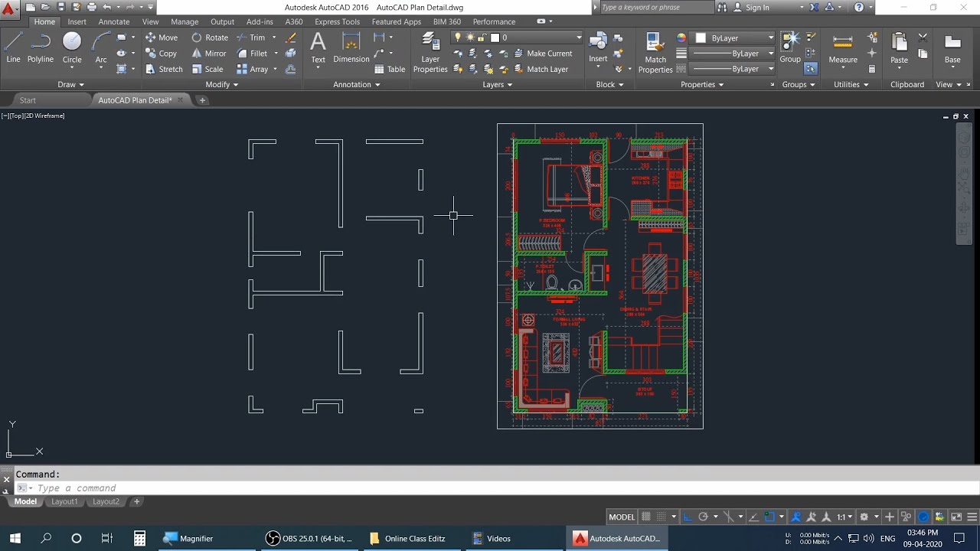Open the Insert ribbon tab
Screen dimensions: 980x551
pos(77,22)
